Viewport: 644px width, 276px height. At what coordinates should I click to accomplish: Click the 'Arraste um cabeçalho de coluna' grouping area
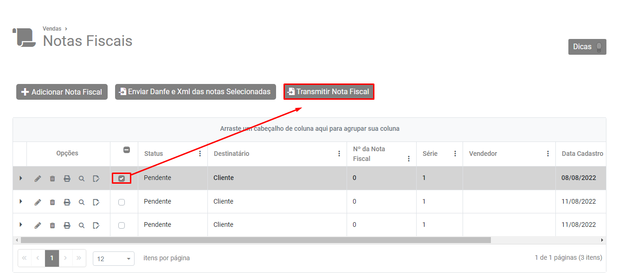(x=309, y=128)
